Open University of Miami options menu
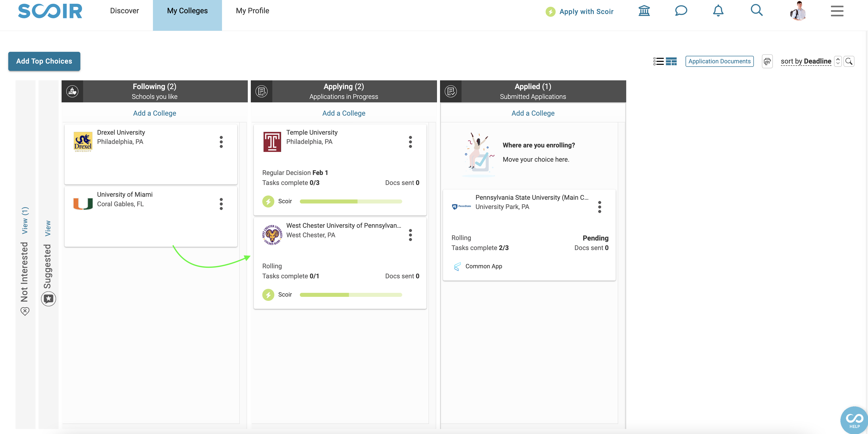 coord(221,204)
